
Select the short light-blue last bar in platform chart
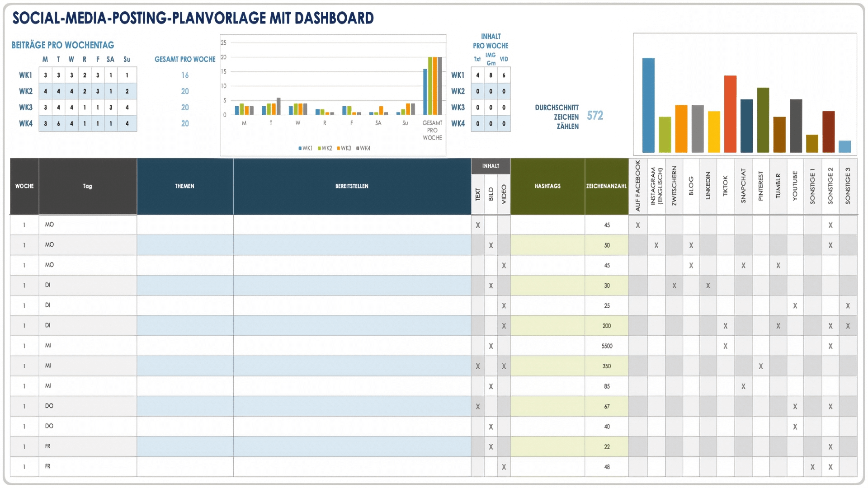click(844, 146)
